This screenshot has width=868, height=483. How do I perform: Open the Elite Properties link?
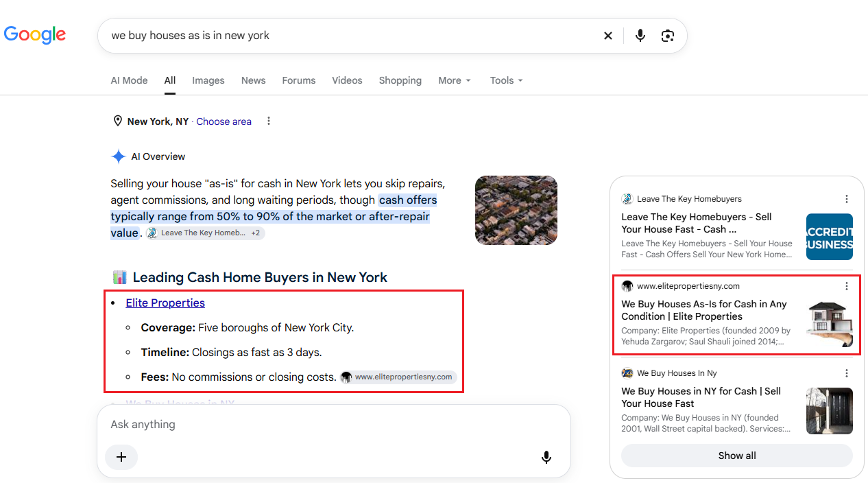(165, 303)
